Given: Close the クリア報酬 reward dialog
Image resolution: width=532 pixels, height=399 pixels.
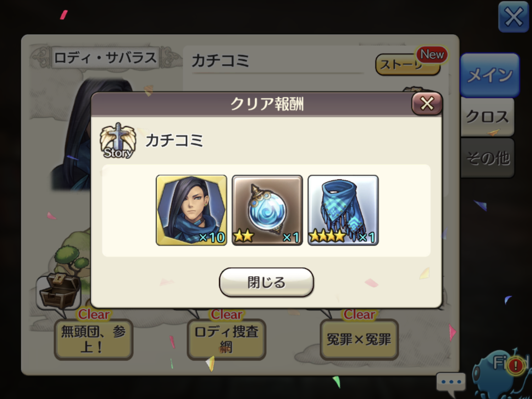Looking at the screenshot, I should click(427, 104).
